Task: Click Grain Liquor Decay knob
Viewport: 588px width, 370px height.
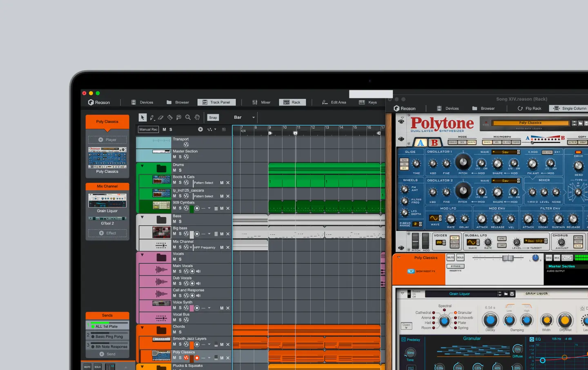Action: (x=490, y=320)
